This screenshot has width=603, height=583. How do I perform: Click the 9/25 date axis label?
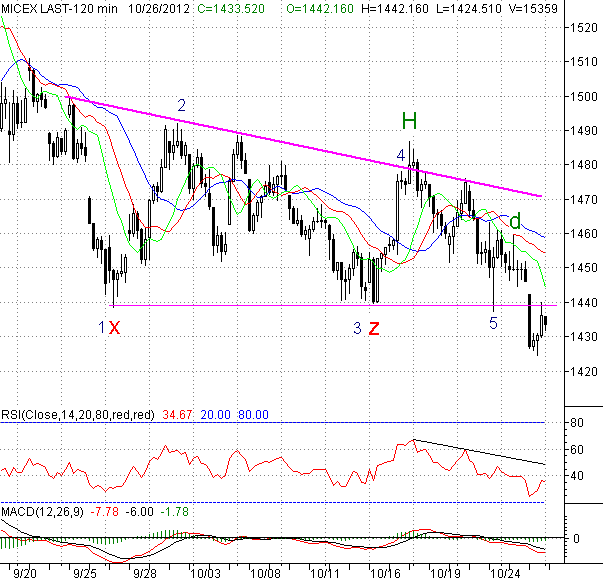point(85,574)
